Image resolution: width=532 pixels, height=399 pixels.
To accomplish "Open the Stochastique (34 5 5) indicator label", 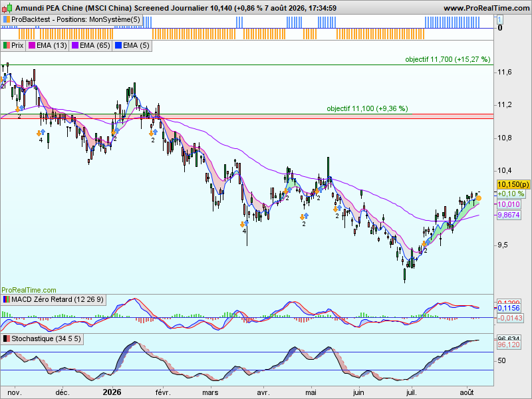I will coord(42,338).
